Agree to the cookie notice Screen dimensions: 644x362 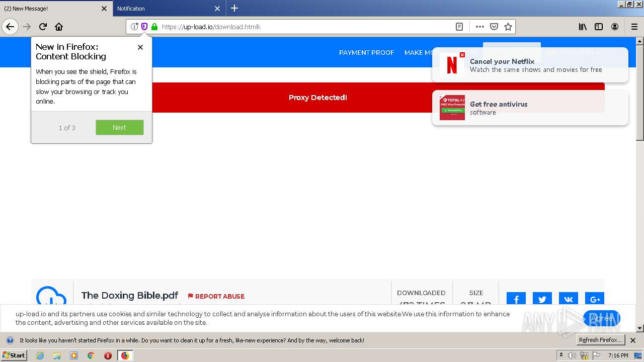point(601,318)
